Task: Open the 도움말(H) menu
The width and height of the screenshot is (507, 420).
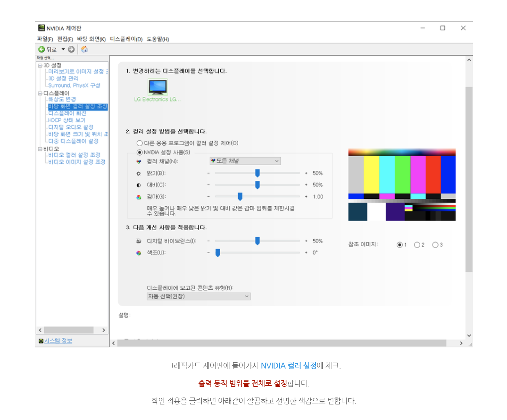Action: pyautogui.click(x=158, y=39)
